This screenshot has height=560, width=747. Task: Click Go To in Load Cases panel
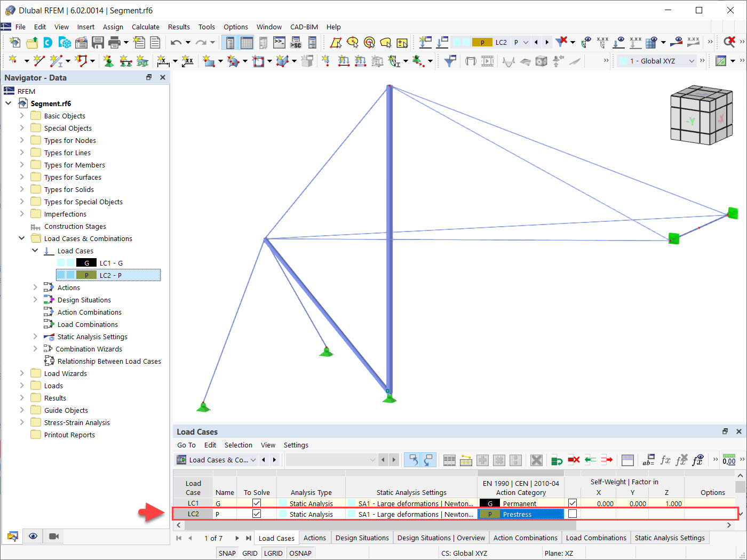(186, 445)
